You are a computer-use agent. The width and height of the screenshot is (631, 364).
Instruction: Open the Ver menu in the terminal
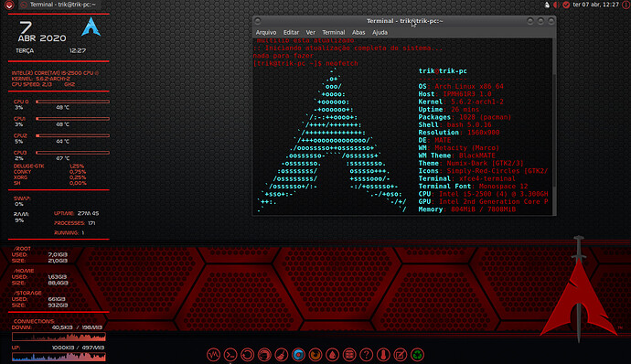(x=310, y=32)
